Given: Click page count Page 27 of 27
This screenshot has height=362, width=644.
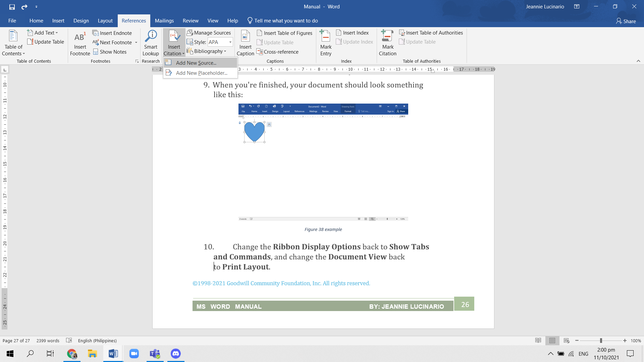Looking at the screenshot, I should 16,341.
